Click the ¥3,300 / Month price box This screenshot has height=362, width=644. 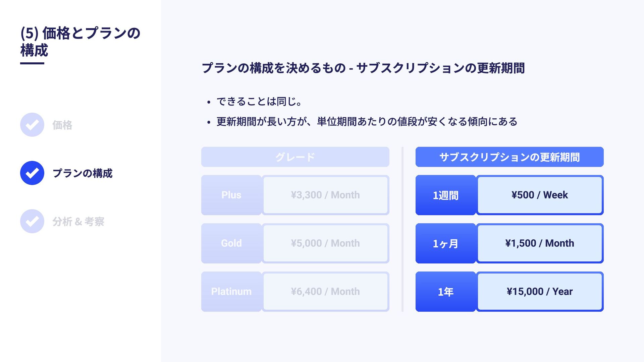tap(325, 195)
